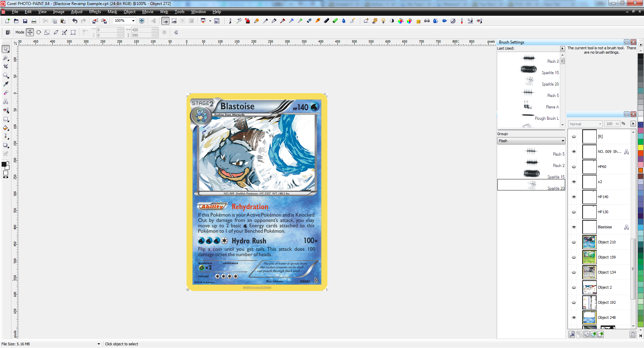Click the foreground black color swatch

click(4, 164)
